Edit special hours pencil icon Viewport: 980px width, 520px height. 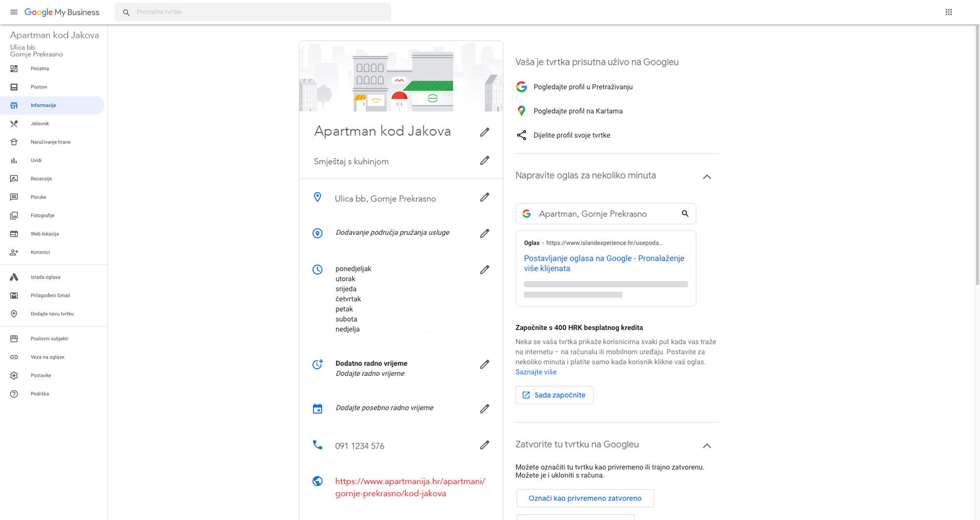click(x=485, y=409)
